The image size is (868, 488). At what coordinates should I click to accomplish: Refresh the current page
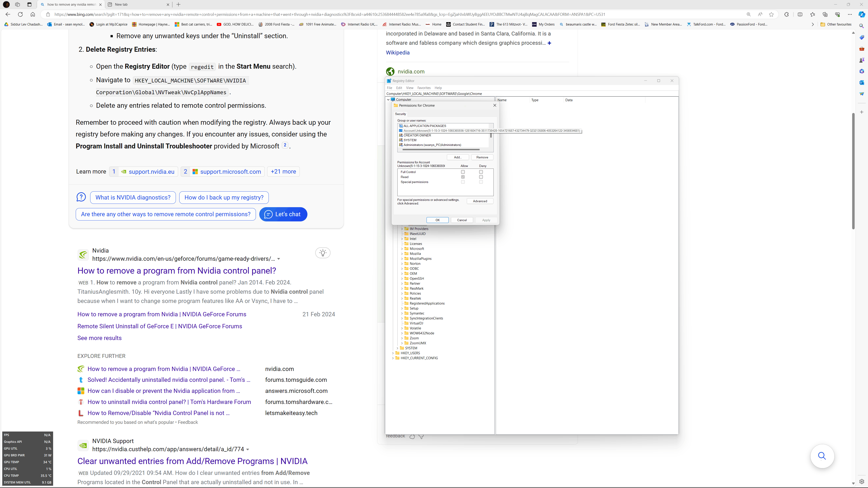pos(20,14)
